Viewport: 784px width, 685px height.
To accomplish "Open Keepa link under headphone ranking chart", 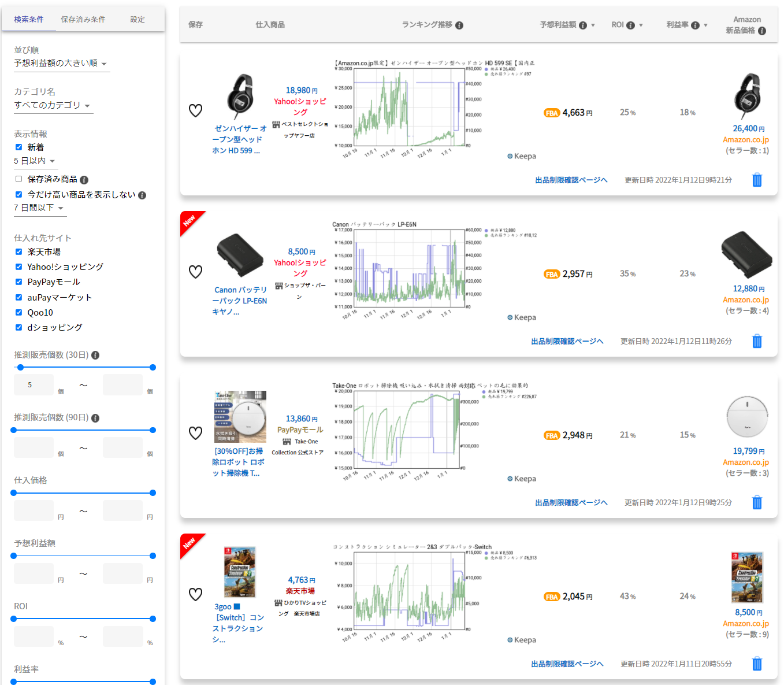I will click(522, 156).
